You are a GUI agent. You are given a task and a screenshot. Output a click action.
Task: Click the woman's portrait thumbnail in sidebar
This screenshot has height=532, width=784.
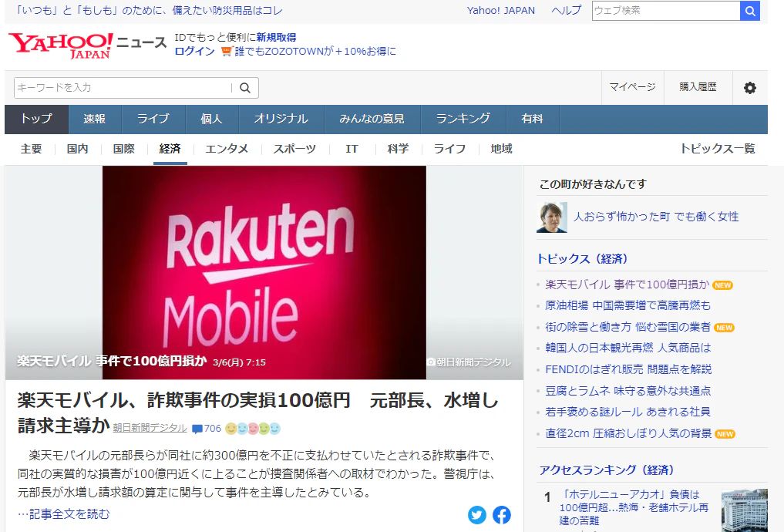click(551, 217)
